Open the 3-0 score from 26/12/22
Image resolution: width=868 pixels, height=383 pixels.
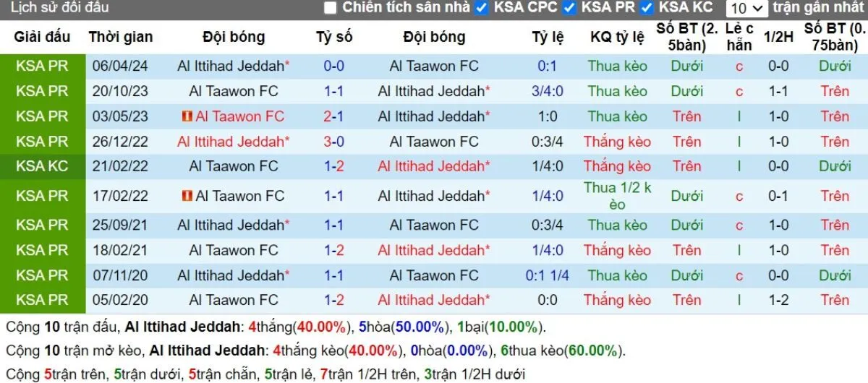(x=333, y=142)
